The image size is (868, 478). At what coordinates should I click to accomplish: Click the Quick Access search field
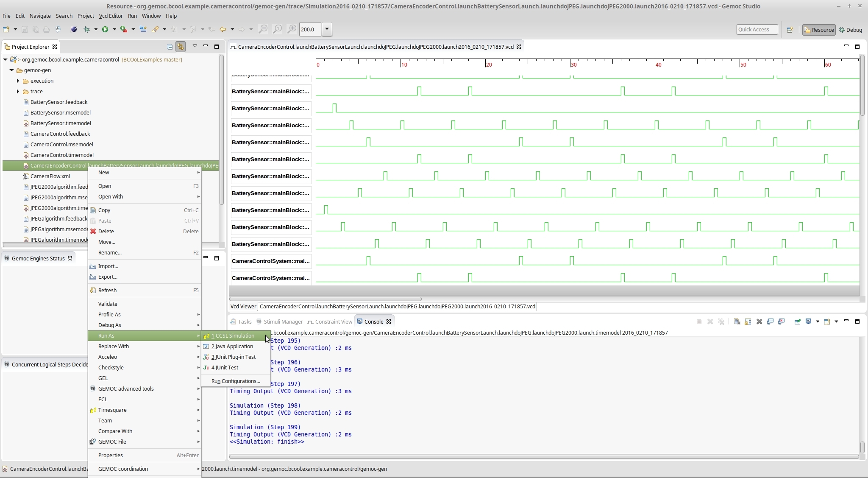tap(757, 29)
